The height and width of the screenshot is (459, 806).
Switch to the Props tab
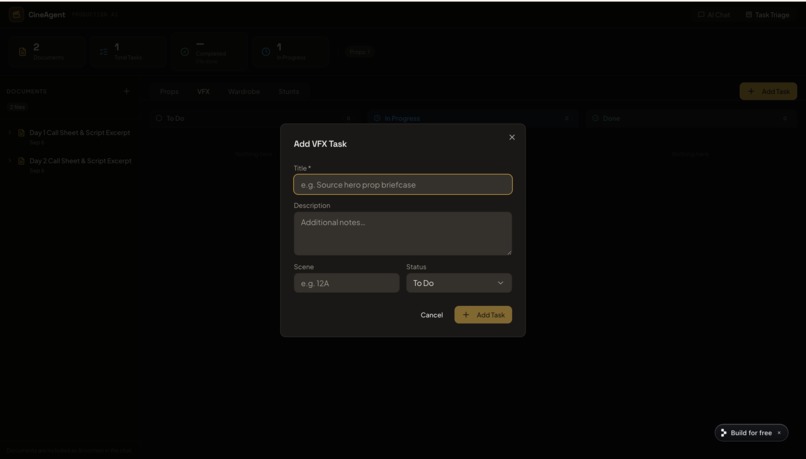(169, 91)
